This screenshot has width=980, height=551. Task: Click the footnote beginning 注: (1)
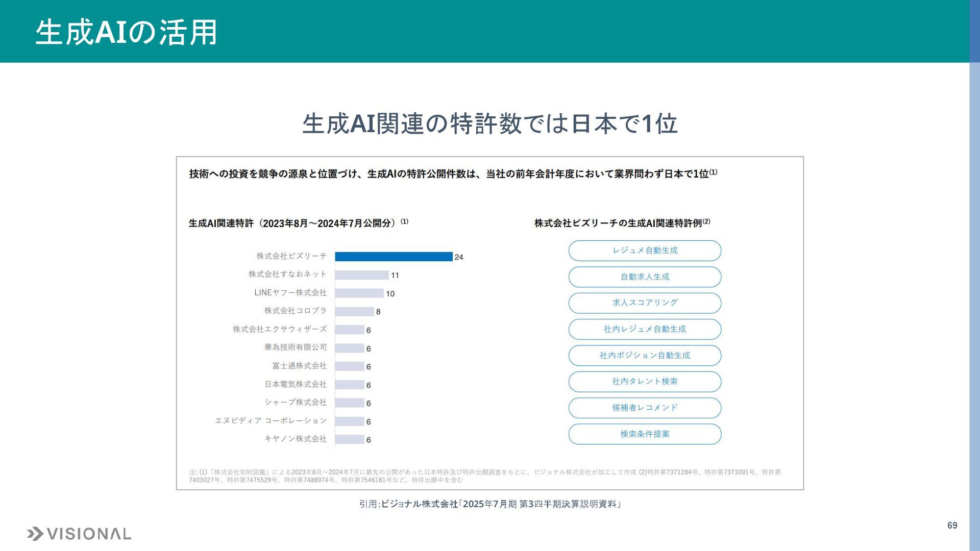point(485,476)
